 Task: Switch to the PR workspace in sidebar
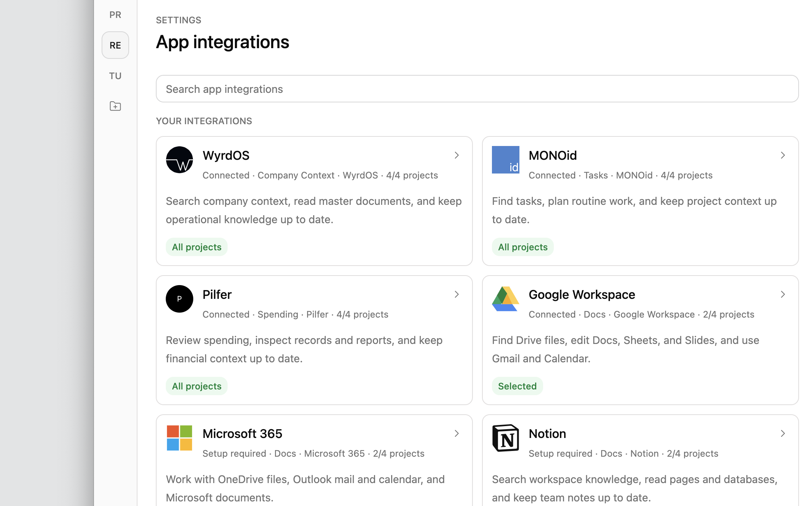[x=115, y=15]
